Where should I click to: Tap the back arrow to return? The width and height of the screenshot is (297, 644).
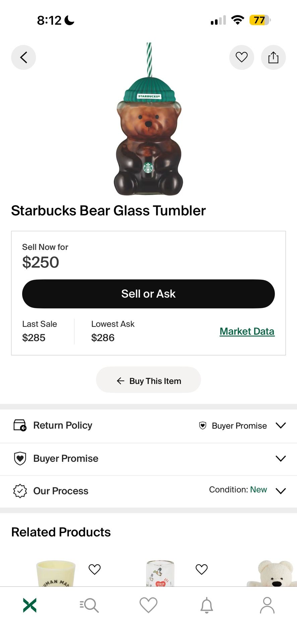[23, 57]
